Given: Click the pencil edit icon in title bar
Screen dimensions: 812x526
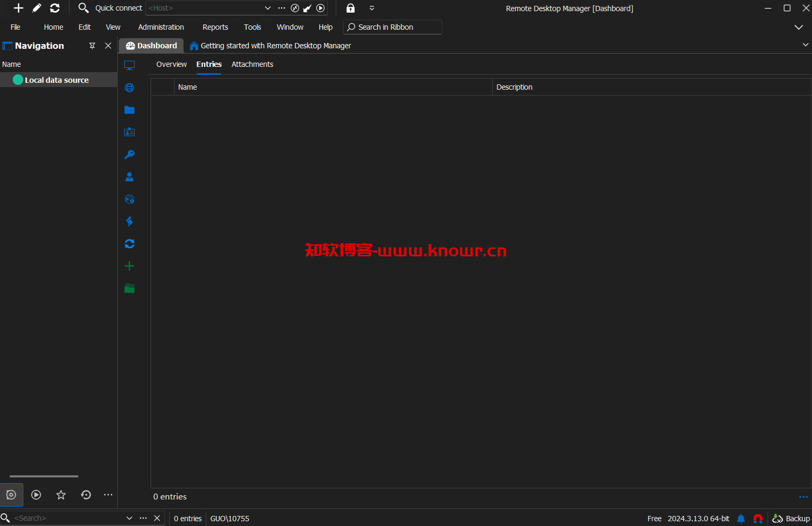Looking at the screenshot, I should click(37, 8).
